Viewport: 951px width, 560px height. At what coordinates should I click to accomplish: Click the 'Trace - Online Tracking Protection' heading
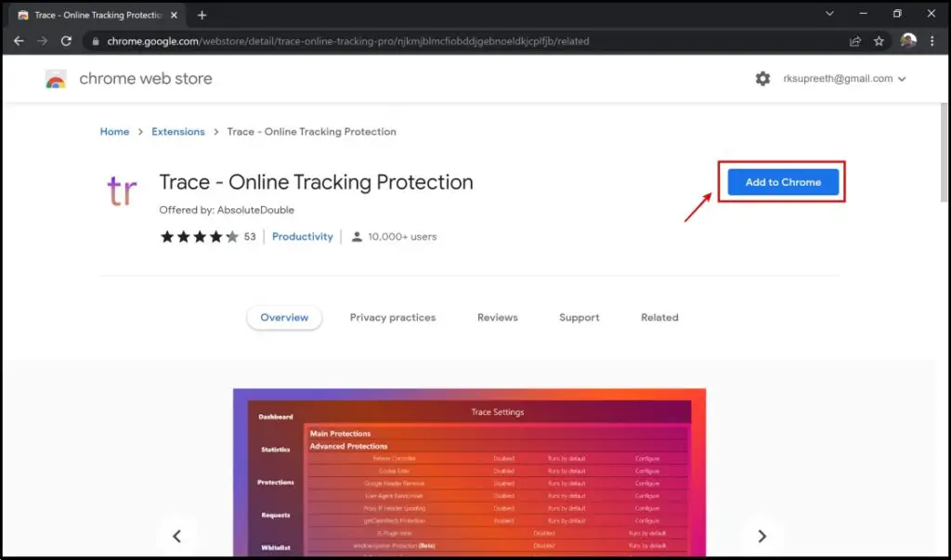coord(316,182)
